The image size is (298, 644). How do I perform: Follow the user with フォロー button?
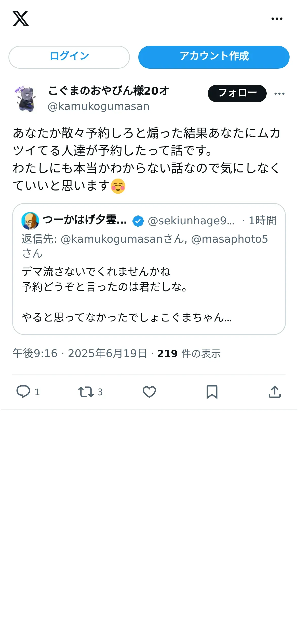point(237,93)
